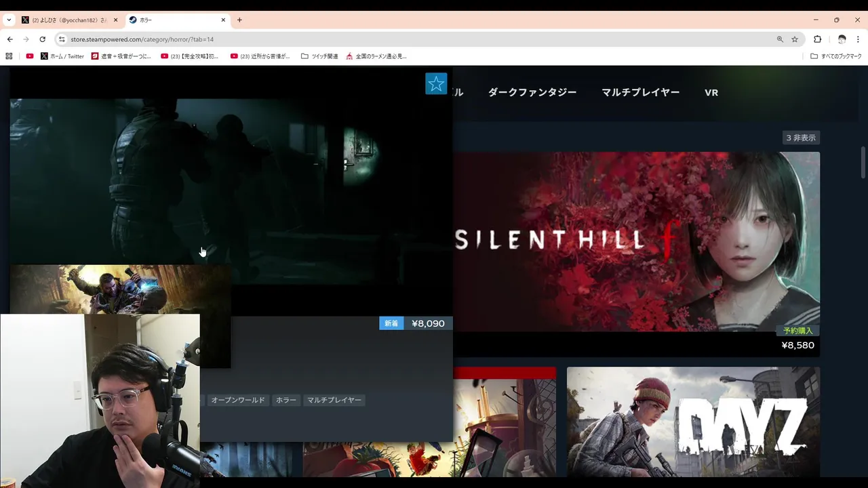Click the ホラー tag in popup
Screen dimensions: 868x488
point(286,400)
